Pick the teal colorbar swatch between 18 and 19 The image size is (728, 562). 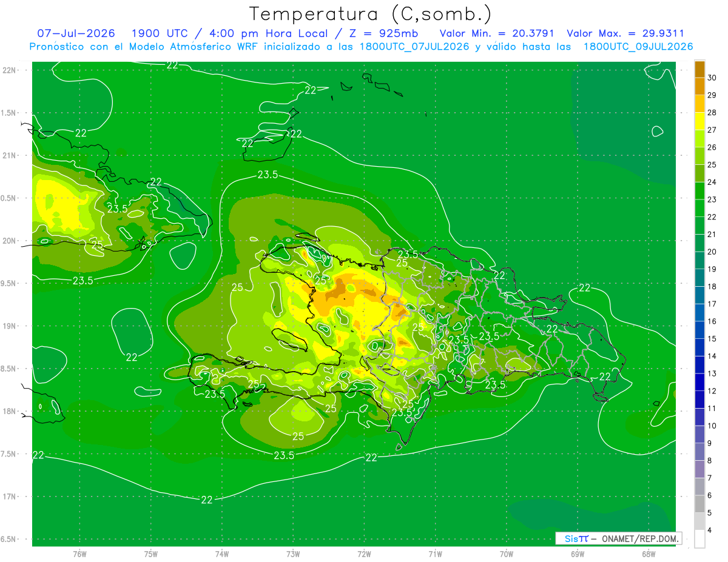(699, 278)
